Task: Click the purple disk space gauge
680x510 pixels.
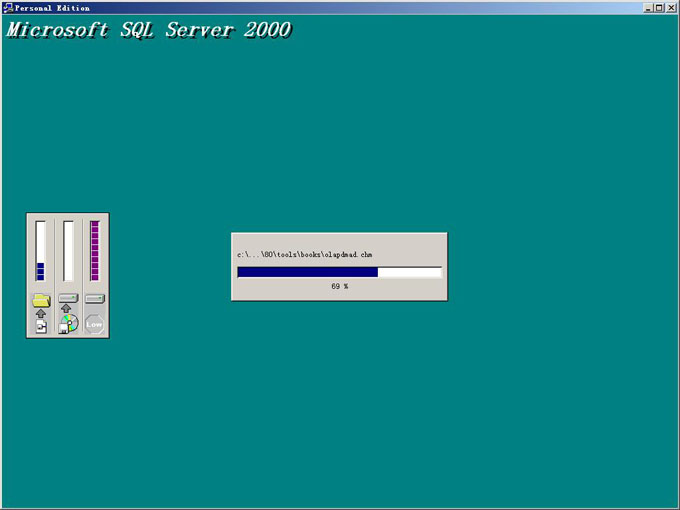Action: click(95, 251)
